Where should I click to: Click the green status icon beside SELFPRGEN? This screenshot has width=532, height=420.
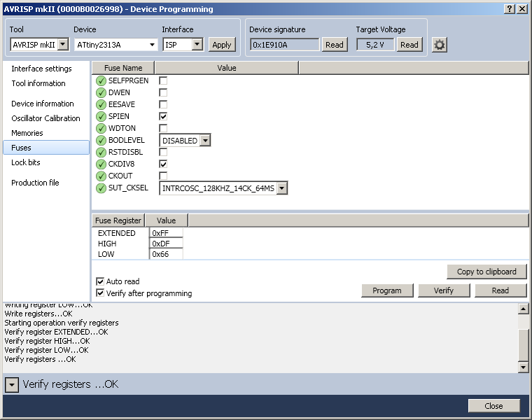tap(101, 80)
